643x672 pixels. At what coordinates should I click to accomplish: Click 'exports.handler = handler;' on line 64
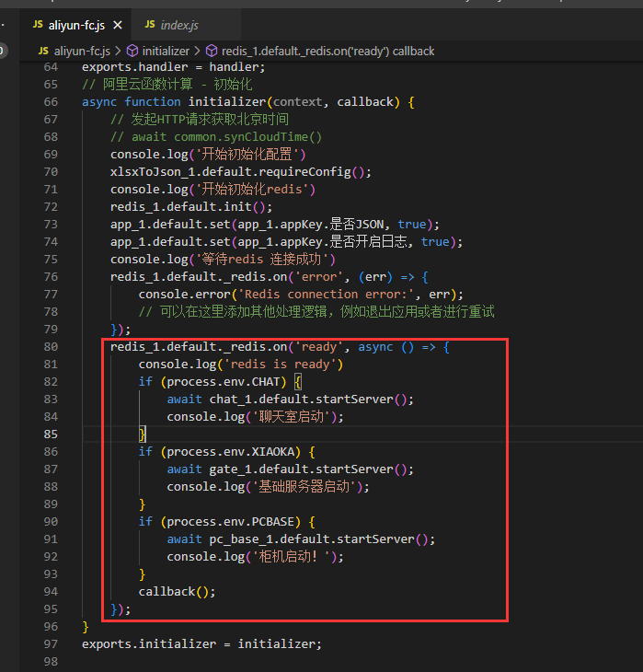click(x=174, y=67)
